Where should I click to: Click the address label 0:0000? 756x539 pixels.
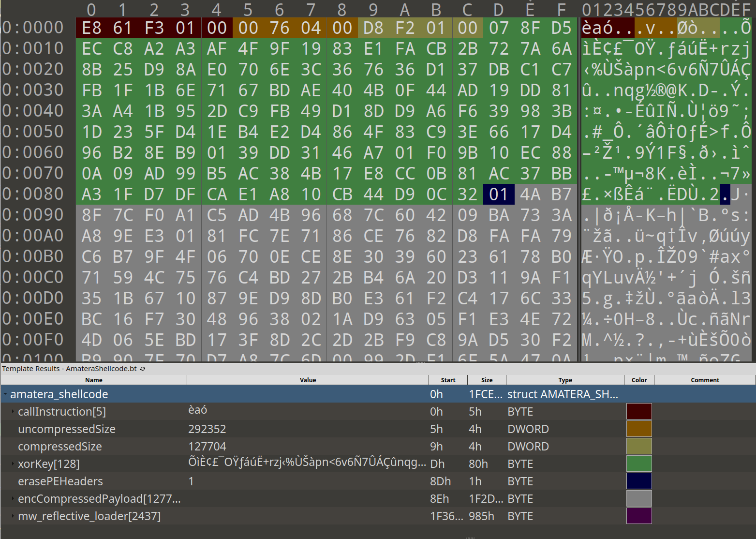(x=33, y=28)
